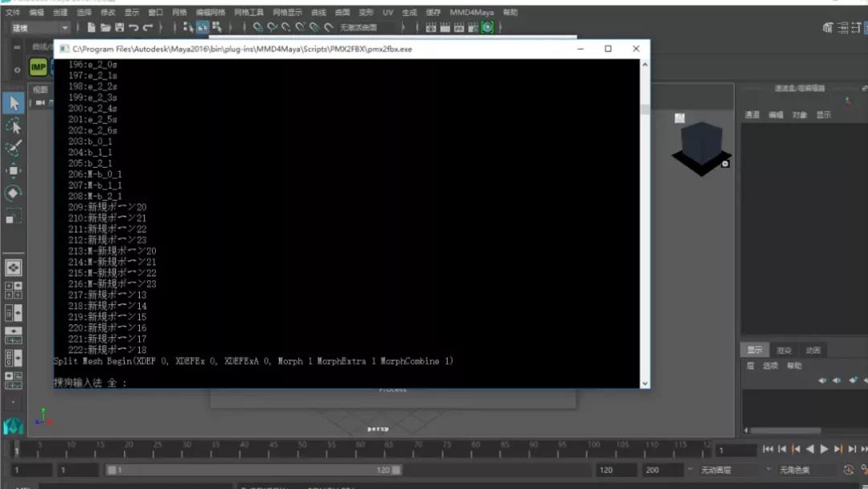The image size is (868, 489).
Task: Activate the Rotate tool
Action: click(x=14, y=194)
